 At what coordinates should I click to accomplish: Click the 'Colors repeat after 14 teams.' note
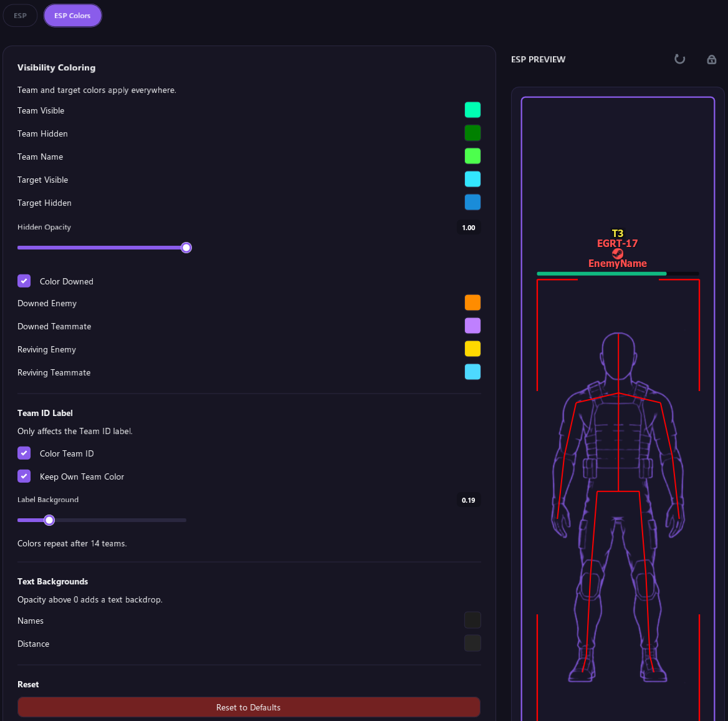(x=72, y=543)
